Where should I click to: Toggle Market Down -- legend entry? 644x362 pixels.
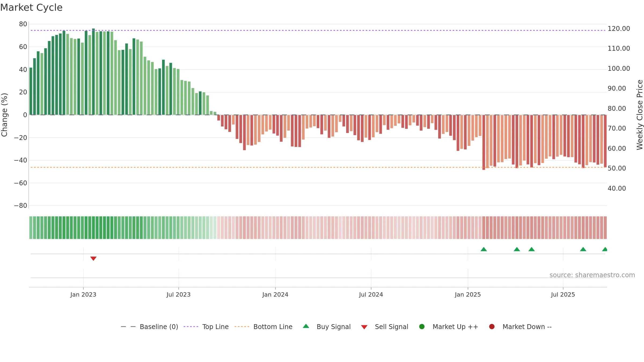coord(520,327)
